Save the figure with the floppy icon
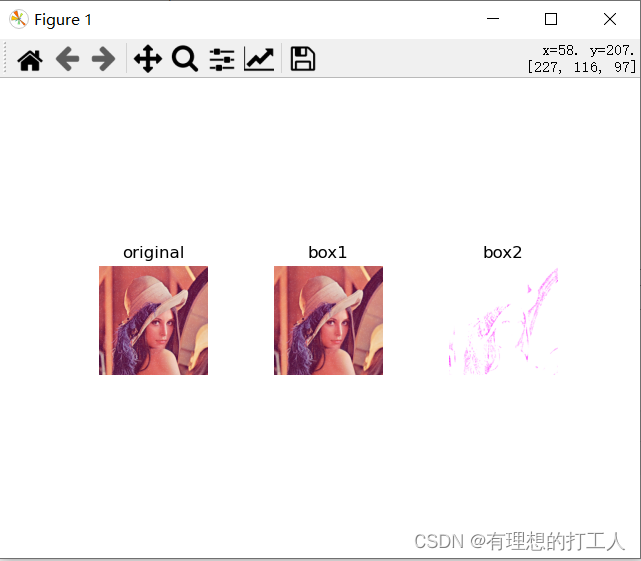 point(303,59)
